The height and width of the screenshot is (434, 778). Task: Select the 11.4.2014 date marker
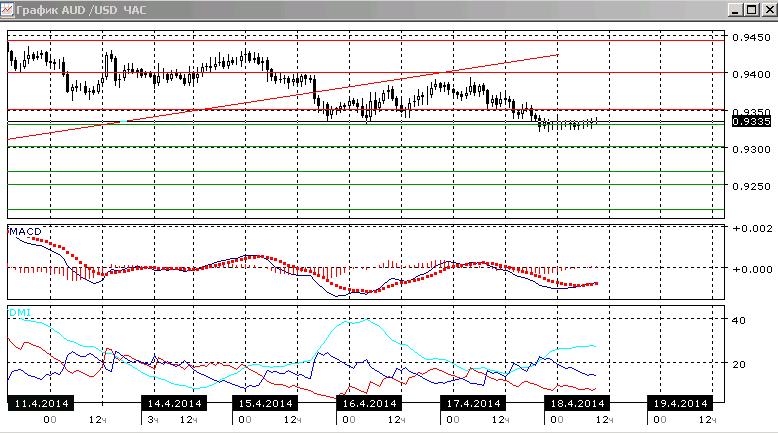(41, 403)
